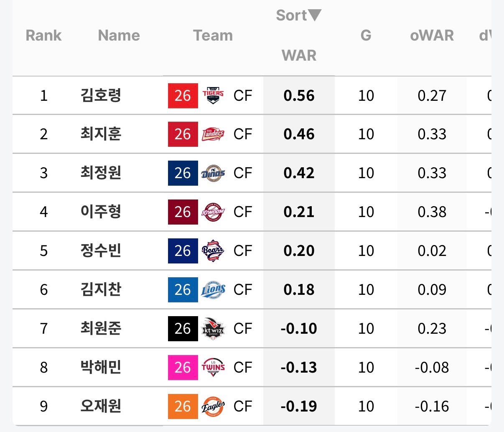The image size is (504, 432).
Task: Open player 김호령 profile link
Action: tap(101, 95)
